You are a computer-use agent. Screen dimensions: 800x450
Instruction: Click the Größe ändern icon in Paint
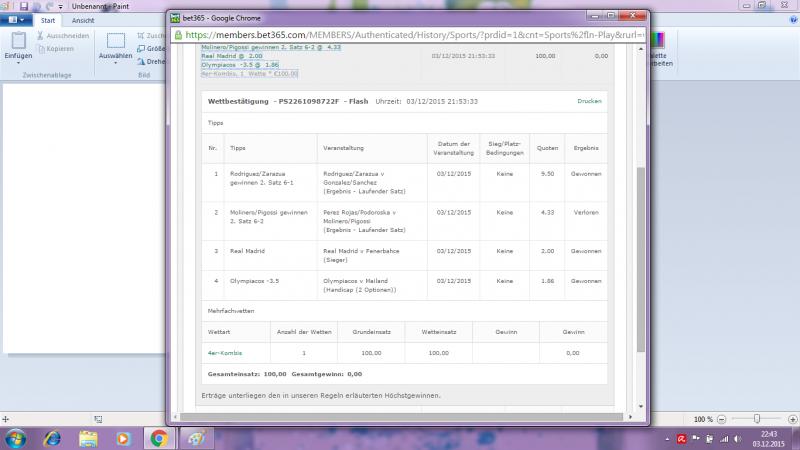coord(141,48)
